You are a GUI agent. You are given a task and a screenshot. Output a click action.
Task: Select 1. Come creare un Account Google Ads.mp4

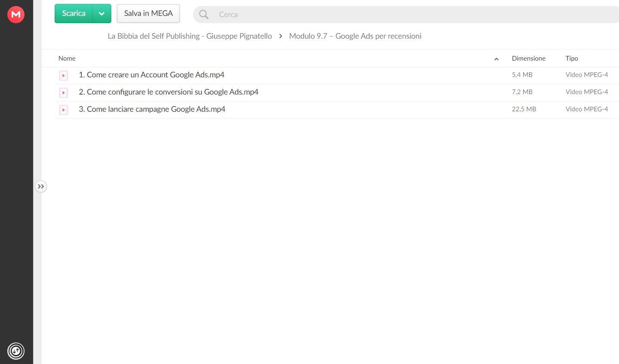[337, 76]
